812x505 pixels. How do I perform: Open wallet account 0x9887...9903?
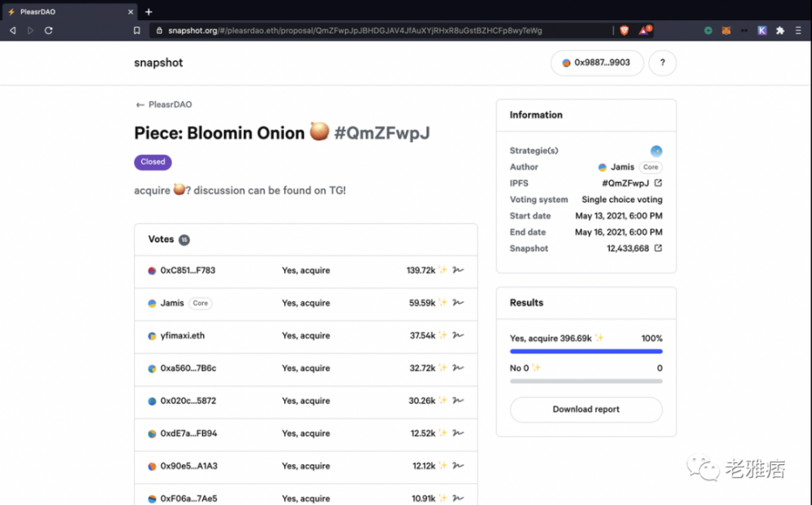pos(597,63)
